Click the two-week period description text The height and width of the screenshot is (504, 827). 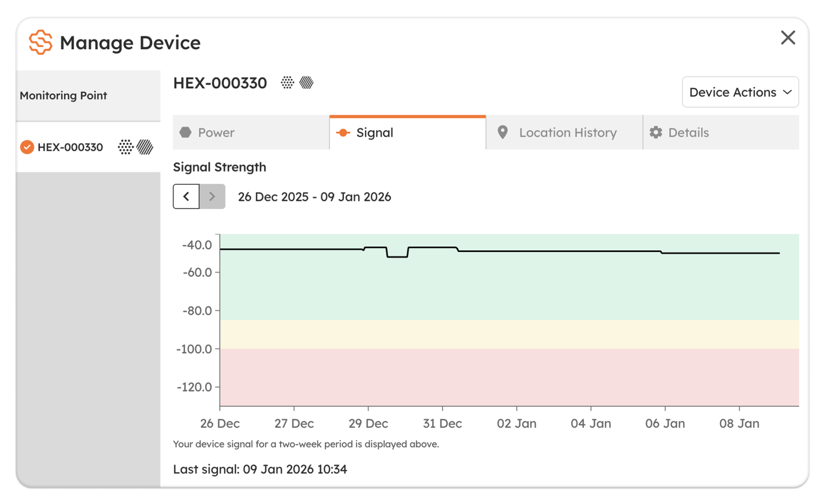click(x=306, y=444)
